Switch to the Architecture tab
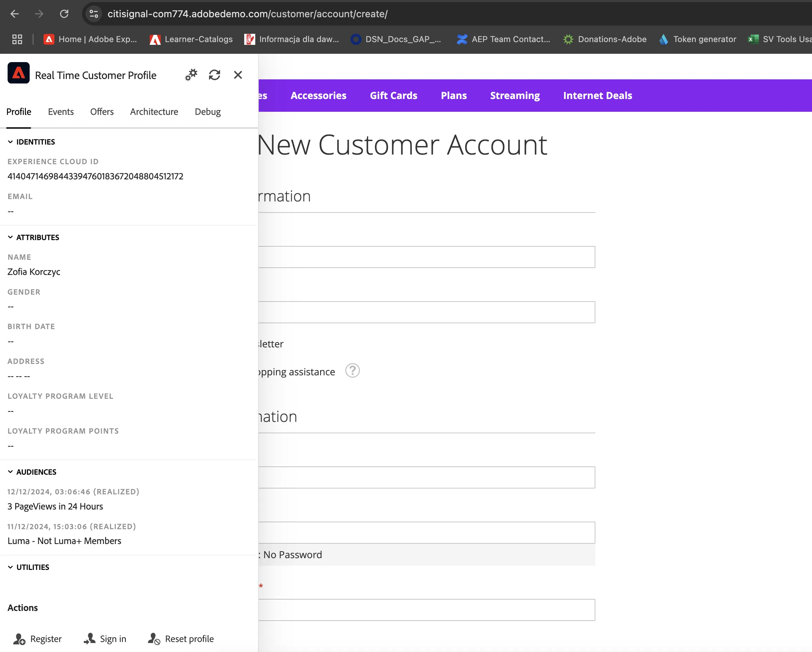 [x=154, y=112]
